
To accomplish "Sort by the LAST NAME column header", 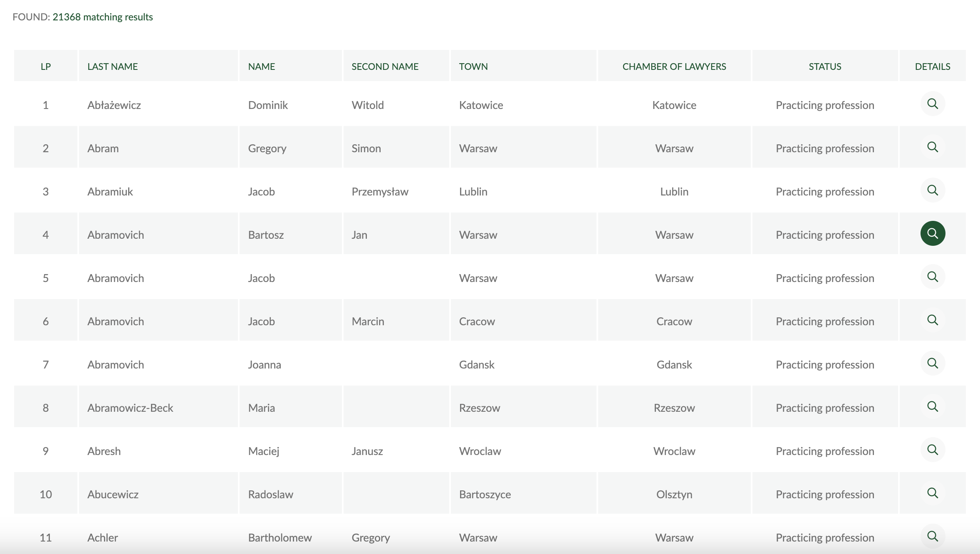I will [x=112, y=67].
